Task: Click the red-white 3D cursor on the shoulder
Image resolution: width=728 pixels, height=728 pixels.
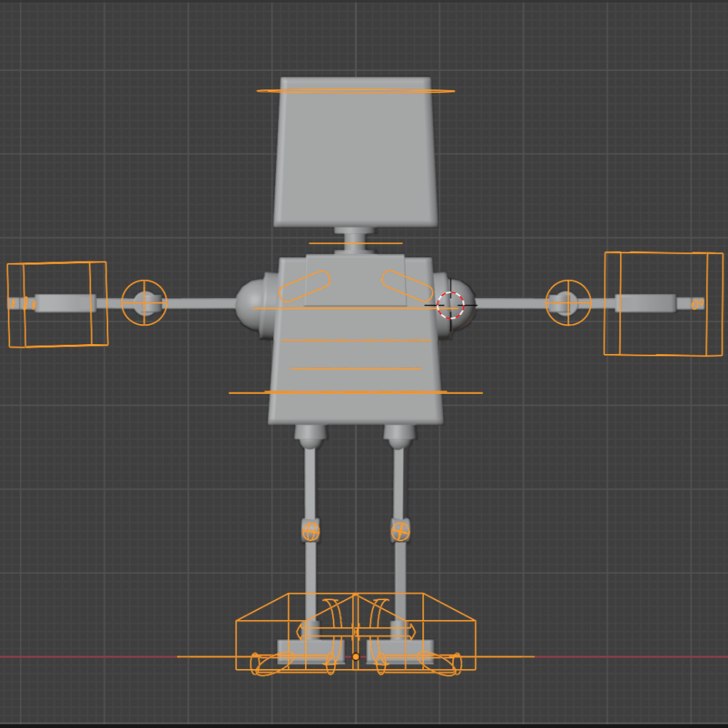Action: click(450, 305)
